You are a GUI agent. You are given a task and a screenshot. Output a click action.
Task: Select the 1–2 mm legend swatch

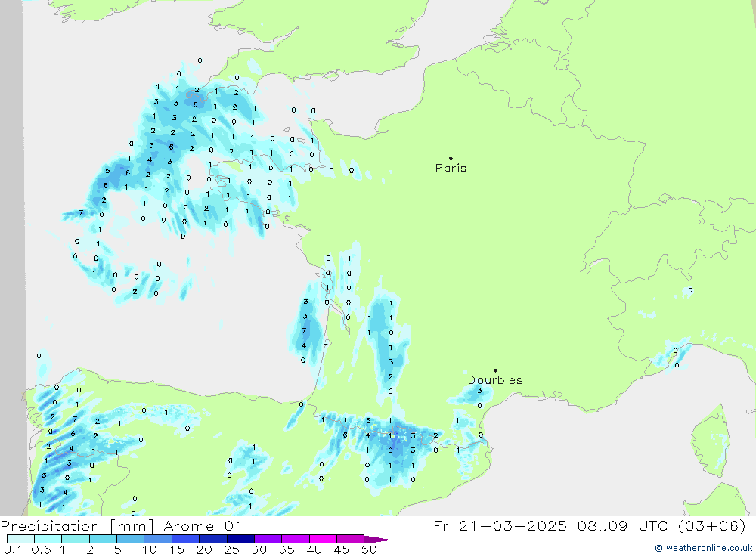76,539
